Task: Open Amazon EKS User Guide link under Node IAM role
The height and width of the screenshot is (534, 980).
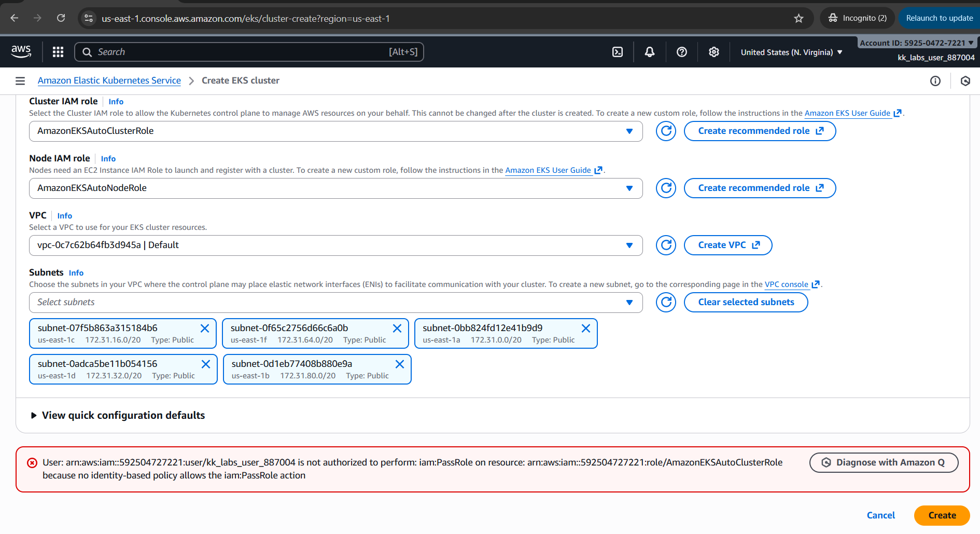Action: coord(554,170)
